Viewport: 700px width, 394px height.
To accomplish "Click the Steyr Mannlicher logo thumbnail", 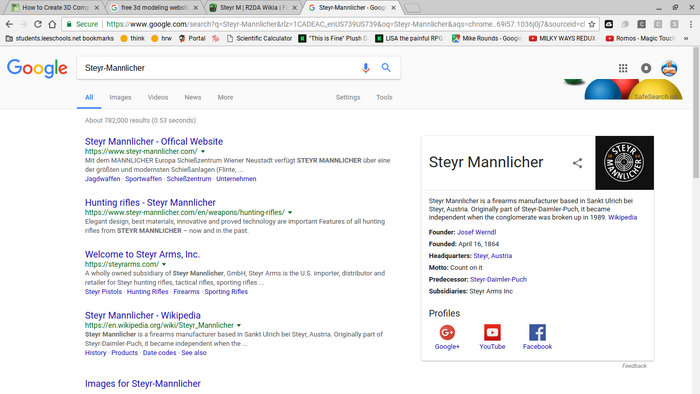I will 625,163.
